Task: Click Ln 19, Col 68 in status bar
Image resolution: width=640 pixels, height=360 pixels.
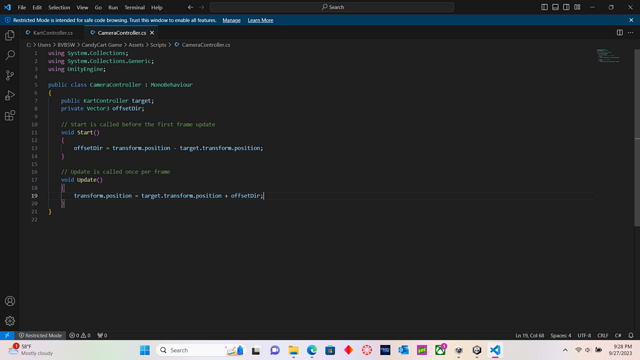Action: tap(529, 335)
